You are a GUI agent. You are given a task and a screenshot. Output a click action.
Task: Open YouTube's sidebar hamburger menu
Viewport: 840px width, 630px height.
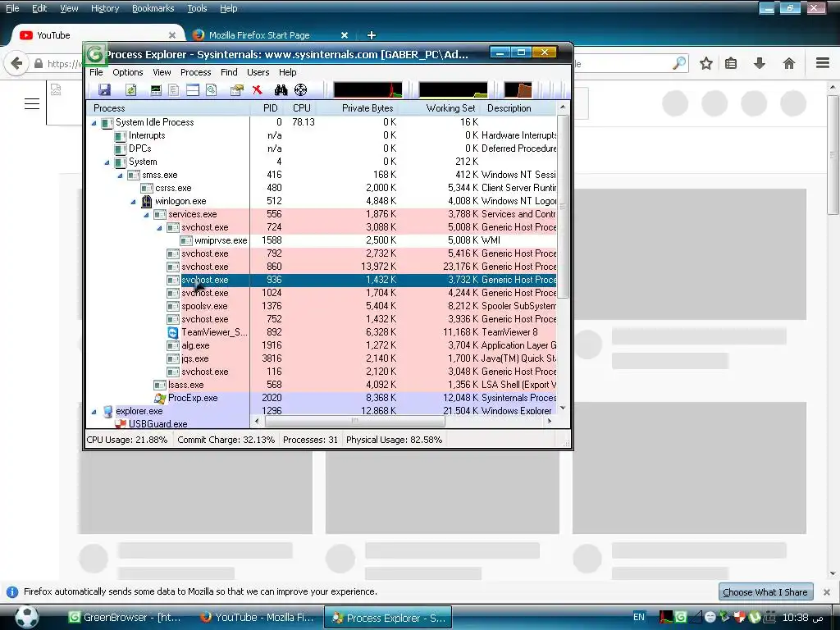pos(32,104)
